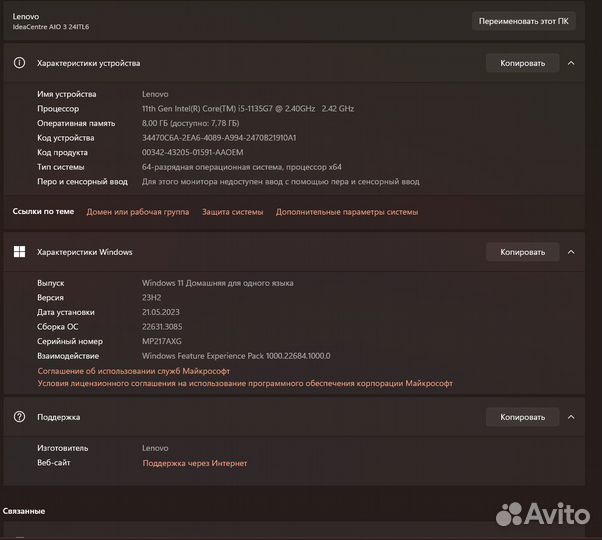602x540 pixels.
Task: Open Защита системы link
Action: (x=233, y=212)
